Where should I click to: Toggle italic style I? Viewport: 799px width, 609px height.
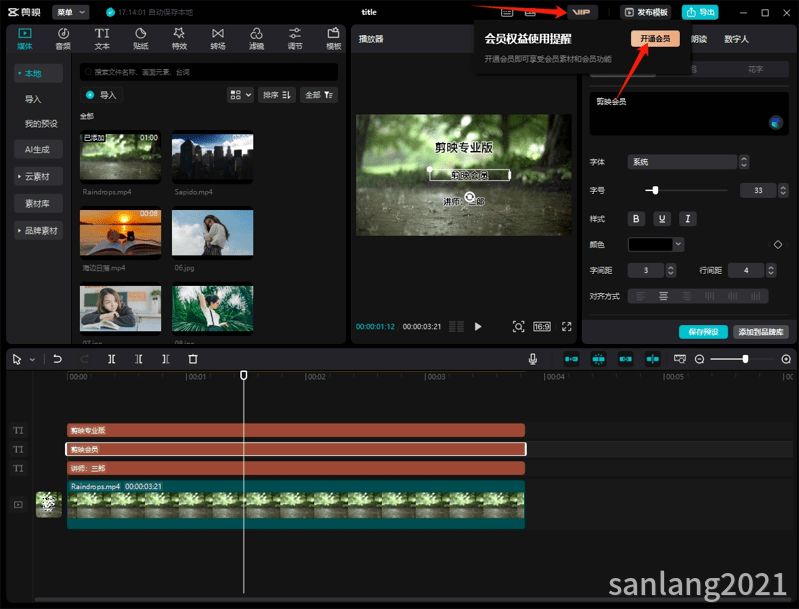click(688, 219)
